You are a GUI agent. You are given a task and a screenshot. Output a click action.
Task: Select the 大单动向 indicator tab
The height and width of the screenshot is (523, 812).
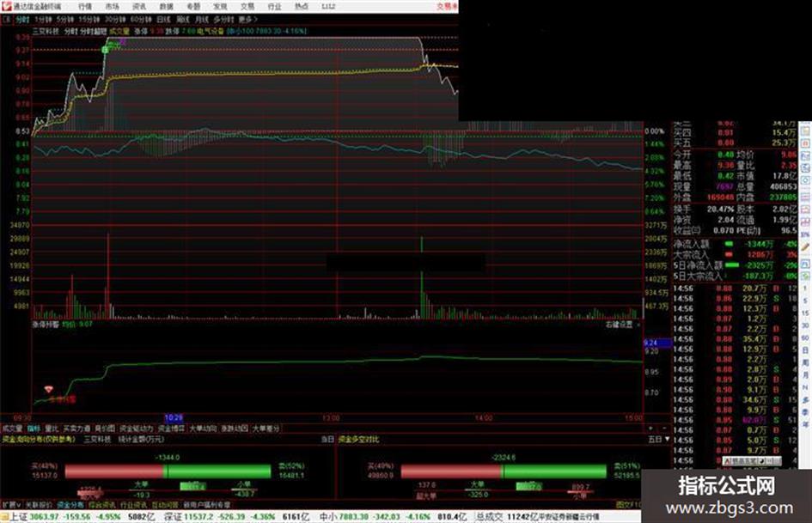pyautogui.click(x=203, y=429)
